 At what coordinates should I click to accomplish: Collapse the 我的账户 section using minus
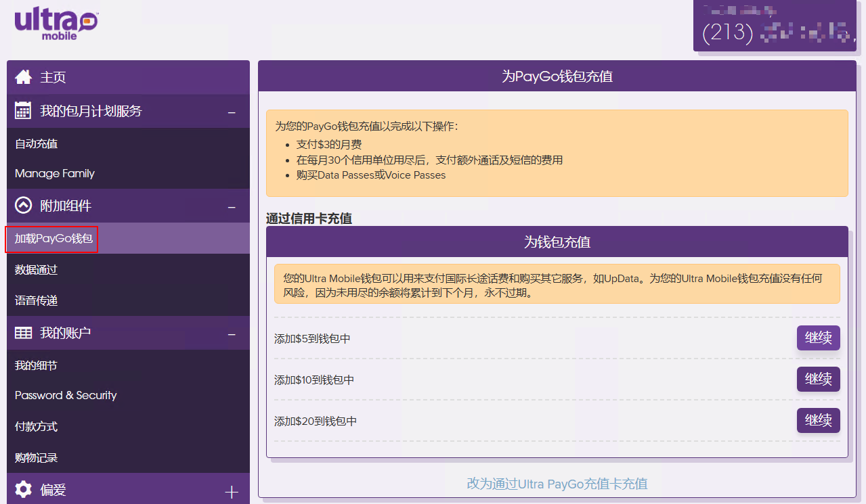click(232, 334)
